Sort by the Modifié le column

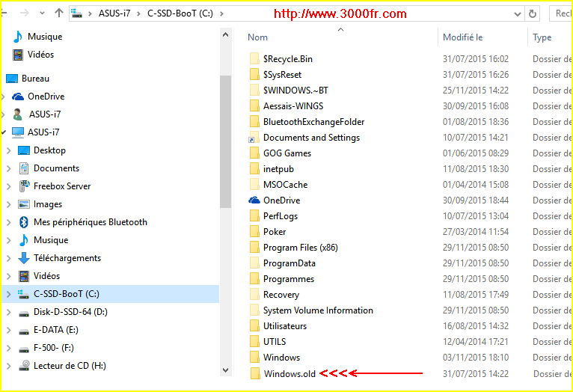coord(462,37)
